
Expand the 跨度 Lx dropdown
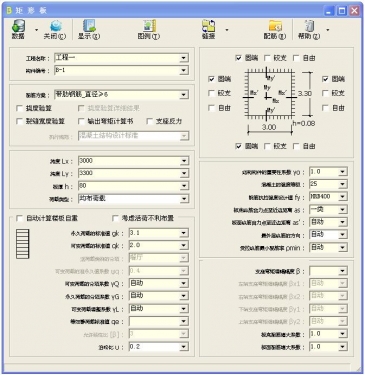[184, 161]
